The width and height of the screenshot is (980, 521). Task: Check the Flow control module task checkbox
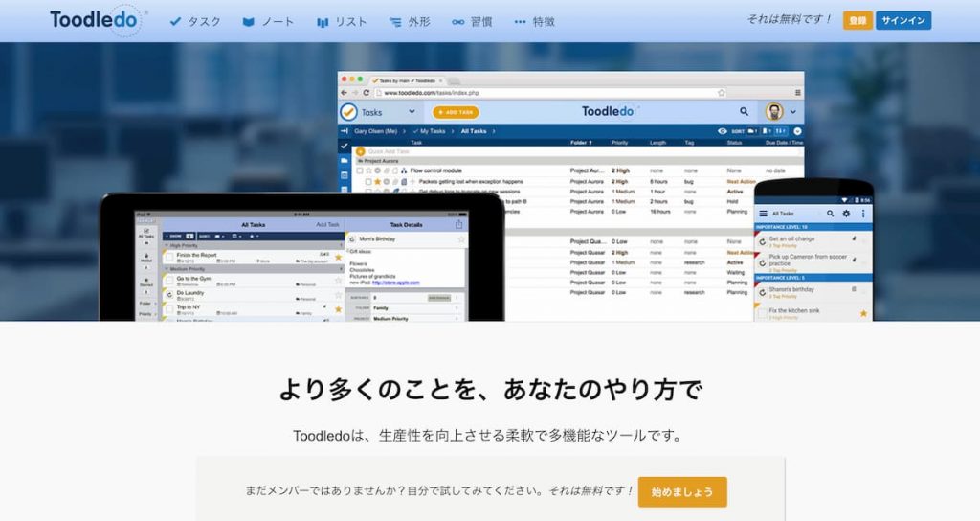360,170
